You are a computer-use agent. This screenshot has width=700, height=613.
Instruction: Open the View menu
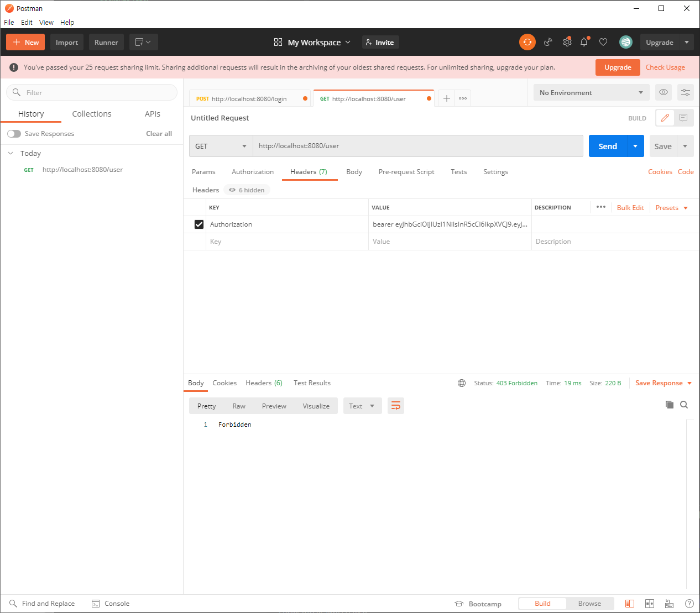click(x=46, y=22)
